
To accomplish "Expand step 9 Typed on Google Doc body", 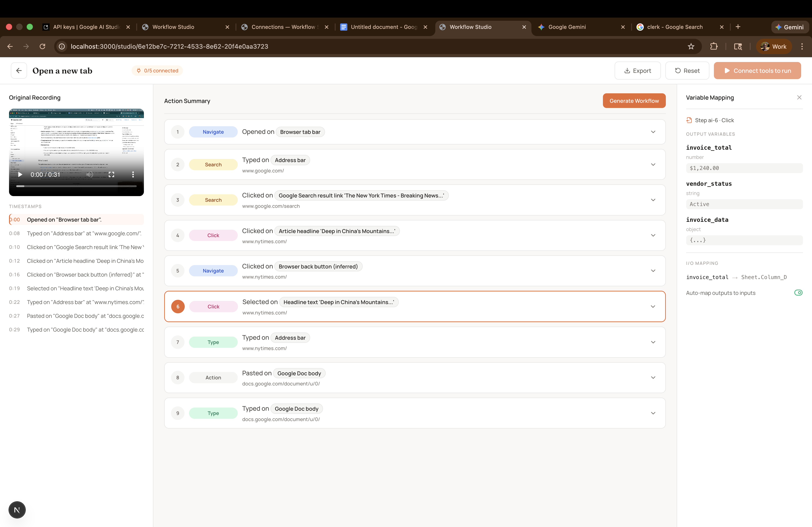I will [x=653, y=413].
